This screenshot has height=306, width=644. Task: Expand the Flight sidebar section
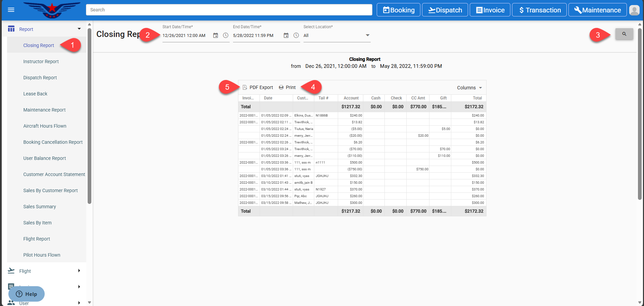pyautogui.click(x=79, y=271)
